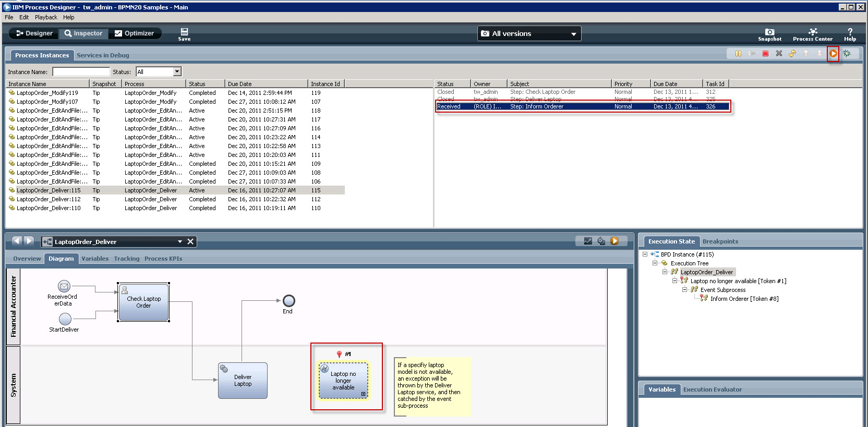Collapse the LaptopOrder_Deliver tree node

click(x=665, y=272)
